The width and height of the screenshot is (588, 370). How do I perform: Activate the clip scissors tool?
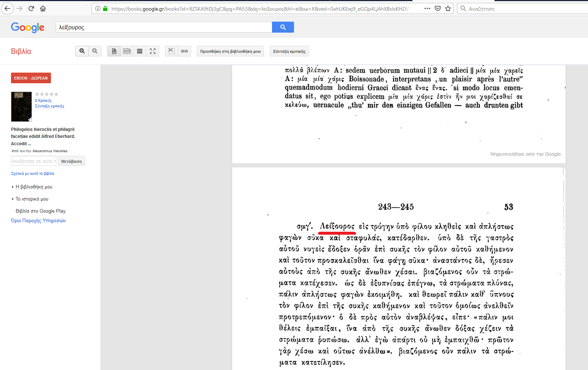(x=172, y=51)
